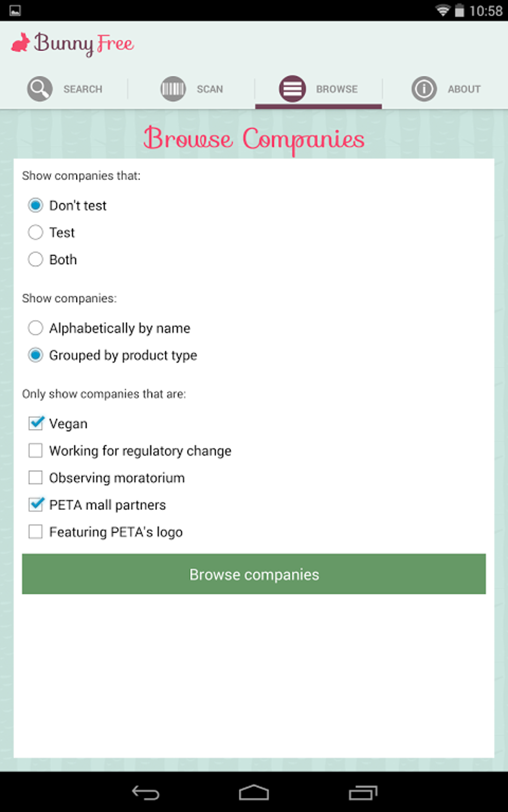The image size is (508, 812).
Task: Tap the About info icon
Action: (424, 89)
